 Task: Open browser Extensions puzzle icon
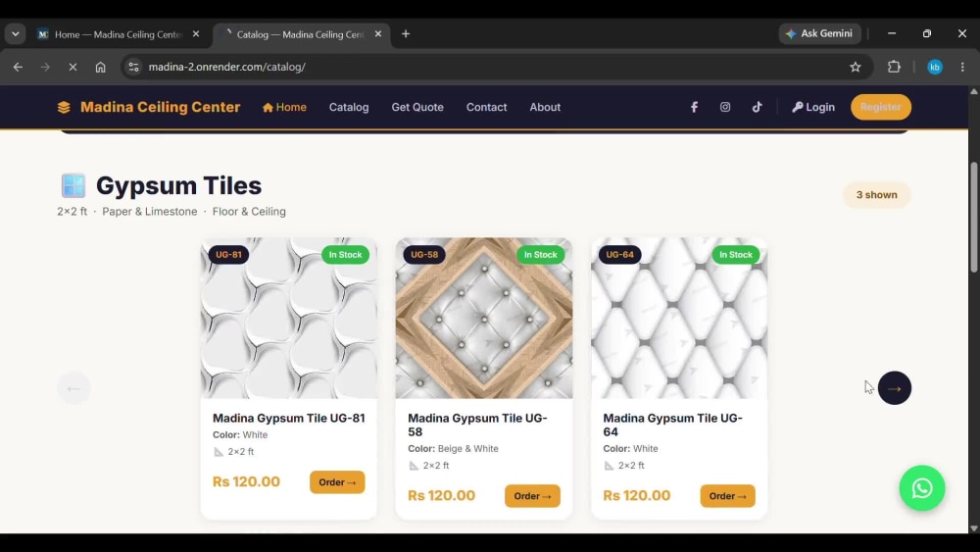point(894,67)
